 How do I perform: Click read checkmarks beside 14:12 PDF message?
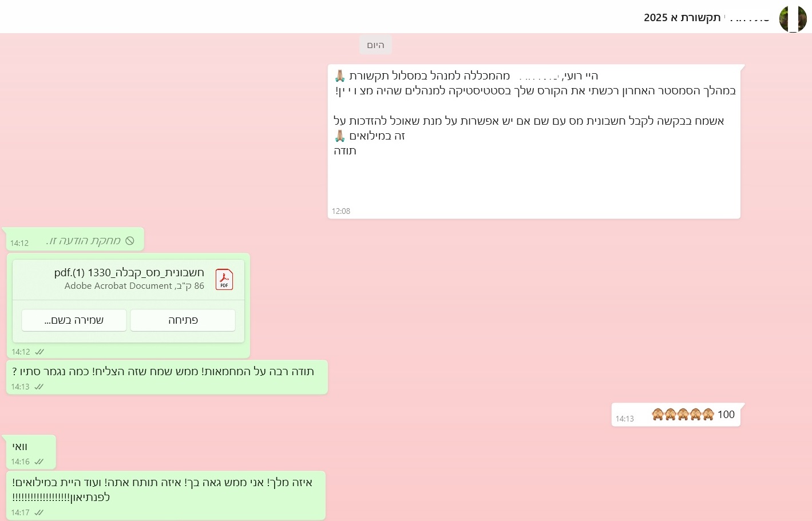coord(39,352)
